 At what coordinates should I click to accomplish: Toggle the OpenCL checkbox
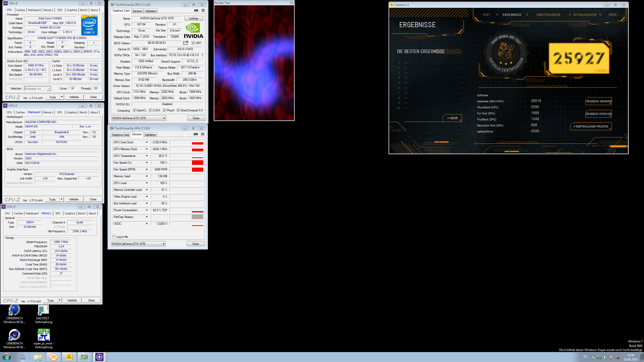(x=134, y=110)
